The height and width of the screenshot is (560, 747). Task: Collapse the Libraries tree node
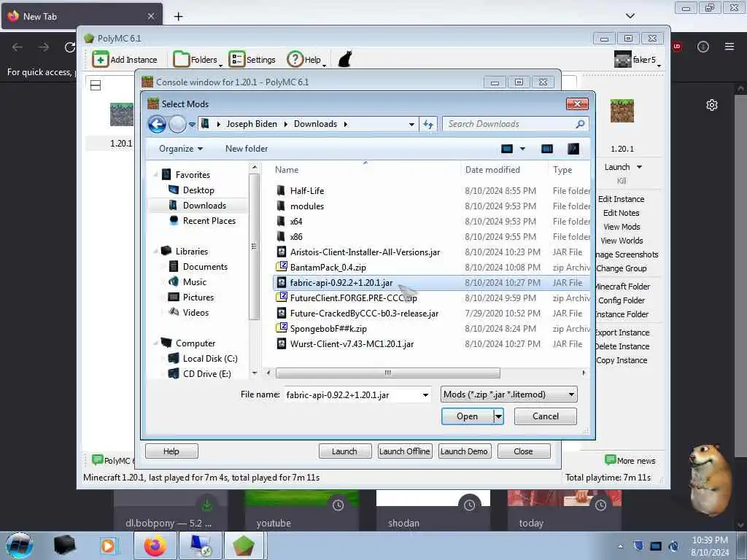155,251
